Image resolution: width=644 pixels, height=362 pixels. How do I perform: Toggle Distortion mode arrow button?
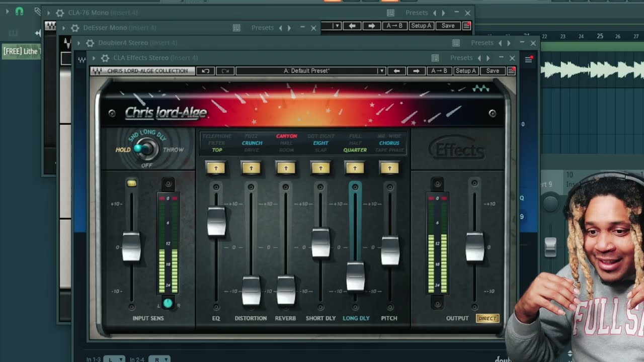tap(251, 168)
